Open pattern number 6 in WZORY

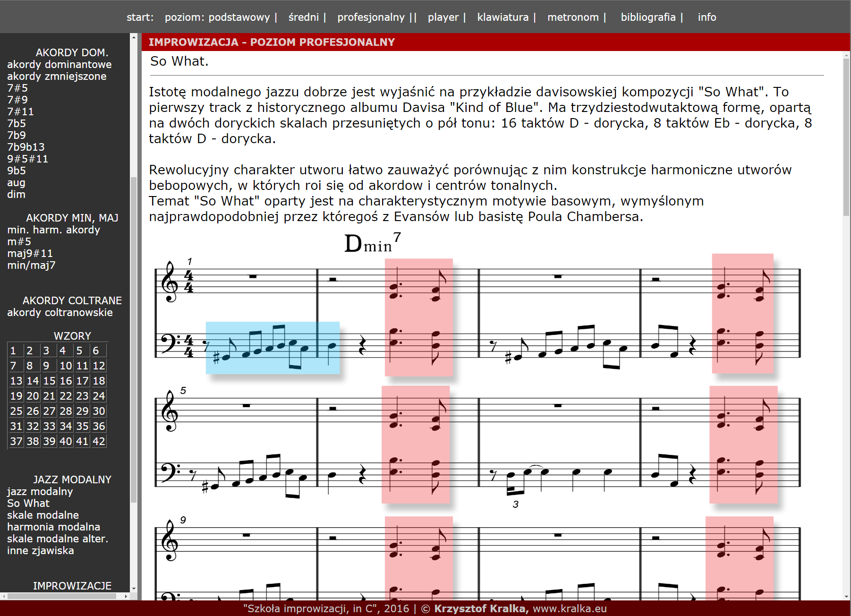click(96, 351)
